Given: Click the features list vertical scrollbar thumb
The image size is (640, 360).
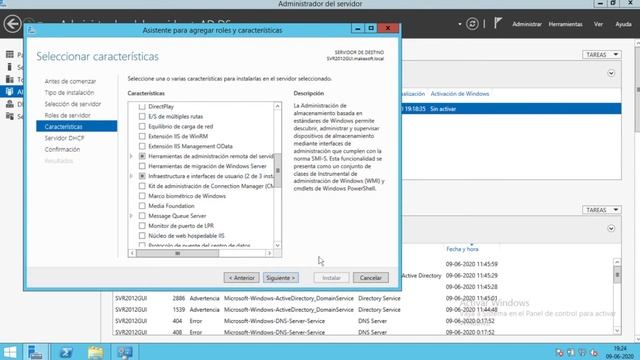Looking at the screenshot, I should (x=278, y=171).
